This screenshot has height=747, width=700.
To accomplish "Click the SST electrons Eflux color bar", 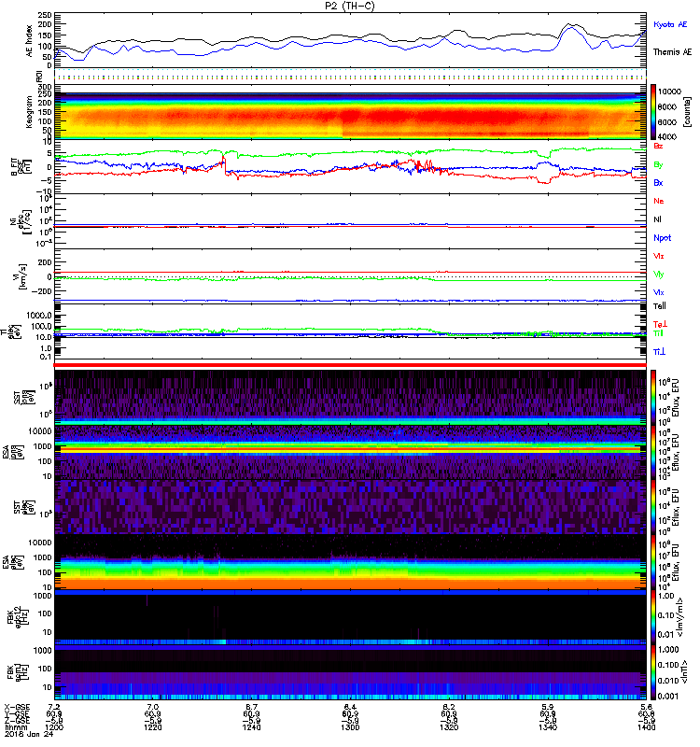I will (653, 507).
